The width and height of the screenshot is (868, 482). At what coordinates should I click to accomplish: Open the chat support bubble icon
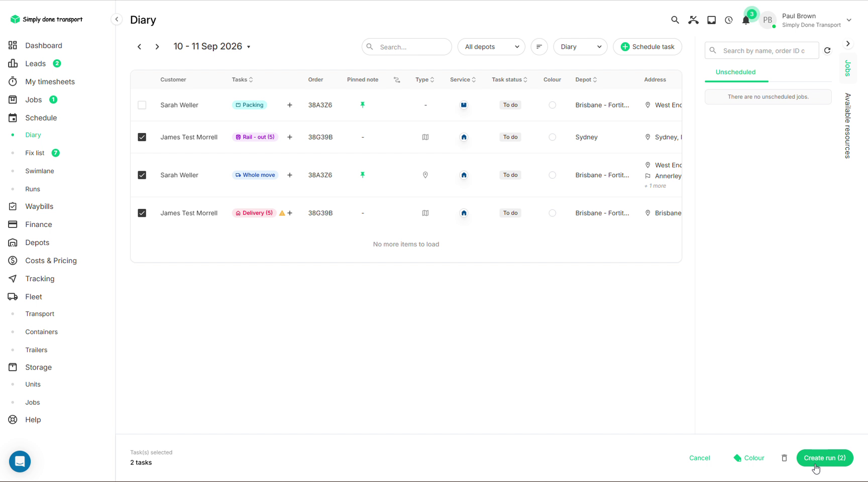pos(20,461)
